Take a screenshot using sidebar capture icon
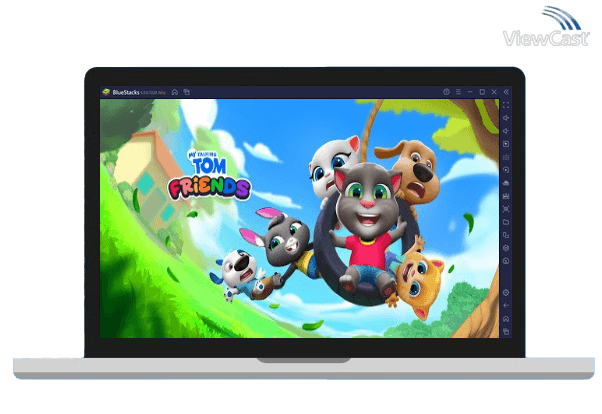 point(506,209)
